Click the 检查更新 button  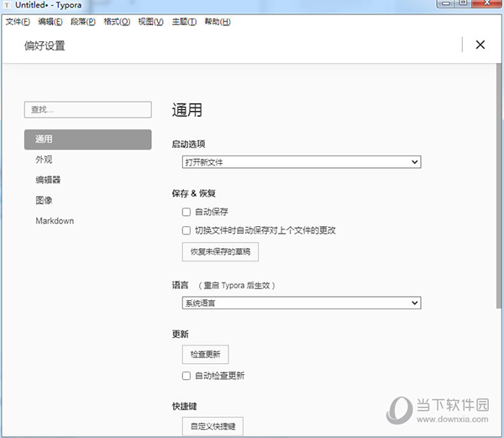[x=206, y=355]
